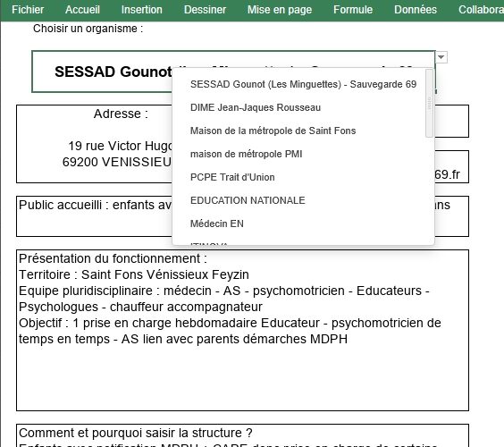Screen dimensions: 504x447
Task: Click the '69200 VENISSIEUX' postal line
Action: coord(117,162)
